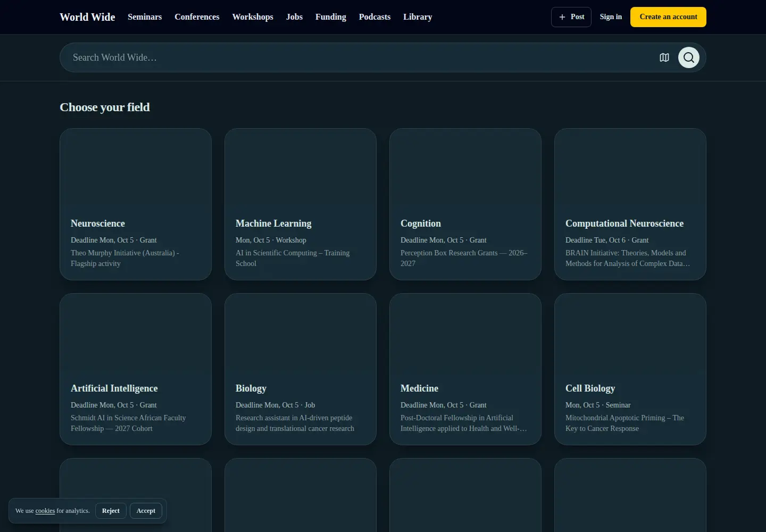Click the Create an account button
Image resolution: width=766 pixels, height=532 pixels.
[x=668, y=17]
